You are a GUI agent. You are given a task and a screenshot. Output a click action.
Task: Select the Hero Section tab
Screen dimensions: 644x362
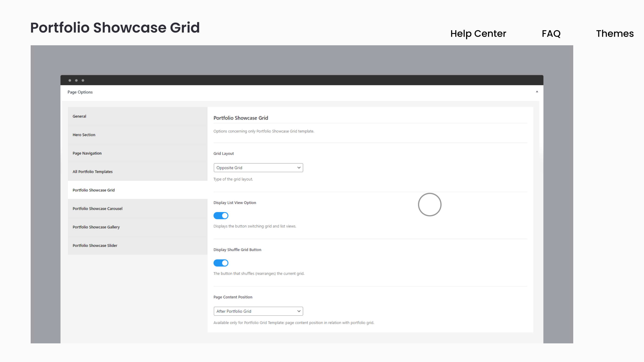[x=138, y=135]
